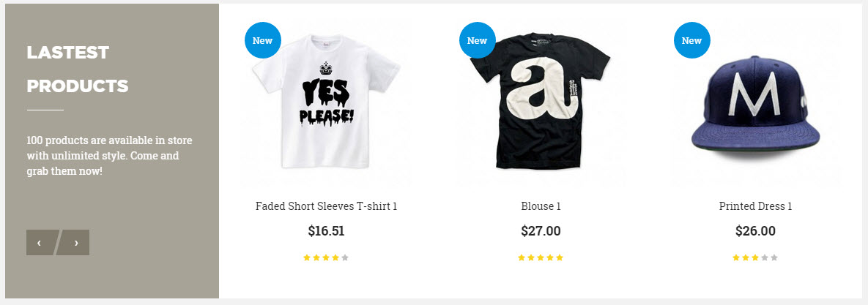Click the previous arrow in the carousel
This screenshot has height=305, width=868.
(x=41, y=243)
